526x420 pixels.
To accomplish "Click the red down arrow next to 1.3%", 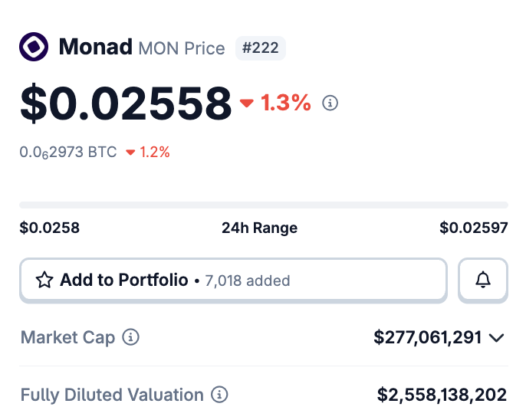I will (247, 103).
